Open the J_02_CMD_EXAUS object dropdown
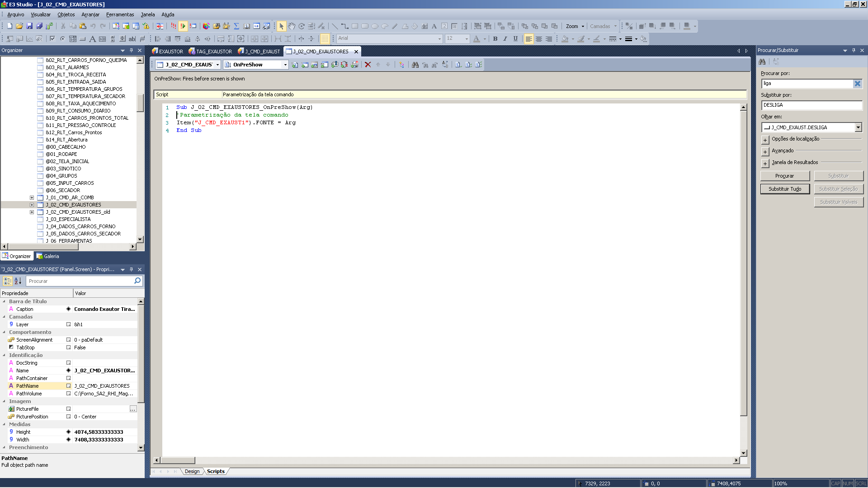 click(x=217, y=65)
